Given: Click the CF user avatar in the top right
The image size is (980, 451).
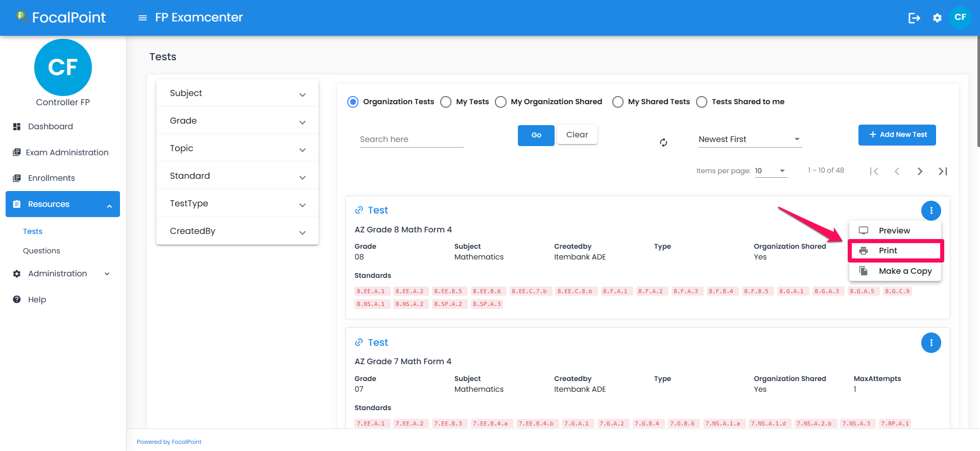Looking at the screenshot, I should click(x=960, y=17).
